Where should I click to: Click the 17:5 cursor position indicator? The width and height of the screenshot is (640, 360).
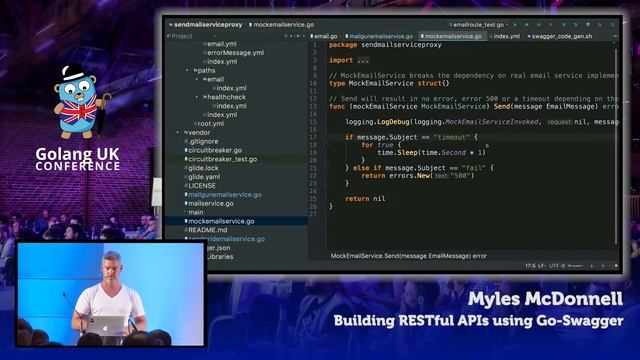[x=530, y=266]
